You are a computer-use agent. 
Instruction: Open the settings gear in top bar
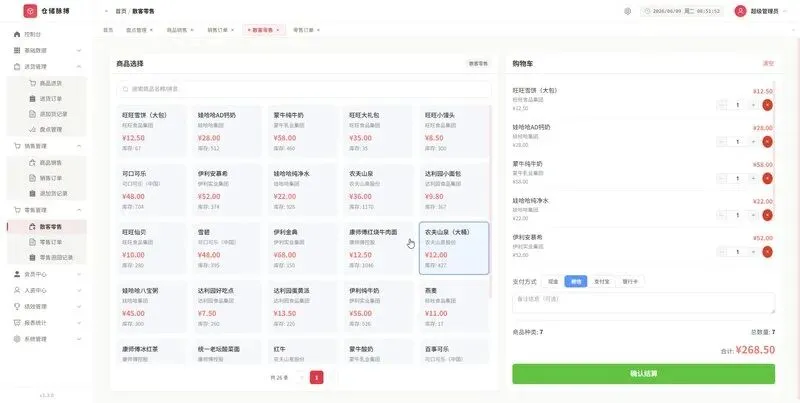click(x=628, y=11)
